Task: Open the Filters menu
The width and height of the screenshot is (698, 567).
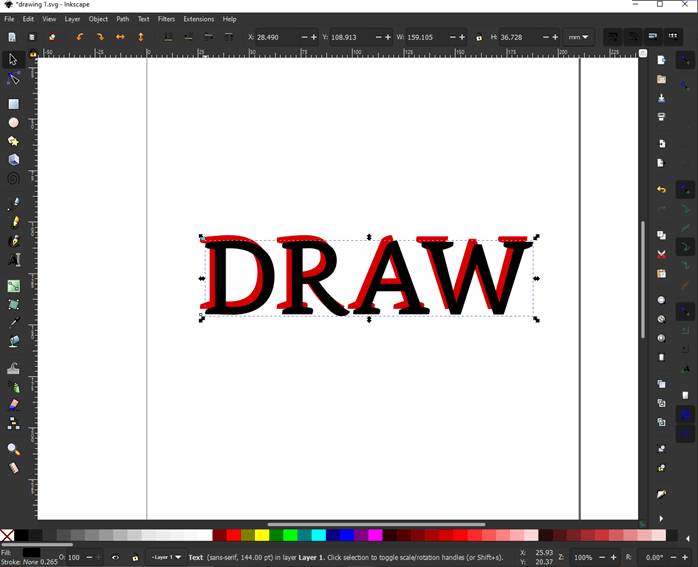Action: (166, 19)
